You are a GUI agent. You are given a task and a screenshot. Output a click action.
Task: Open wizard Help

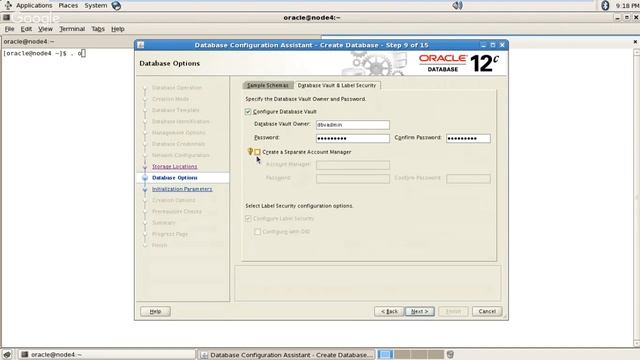tap(155, 311)
